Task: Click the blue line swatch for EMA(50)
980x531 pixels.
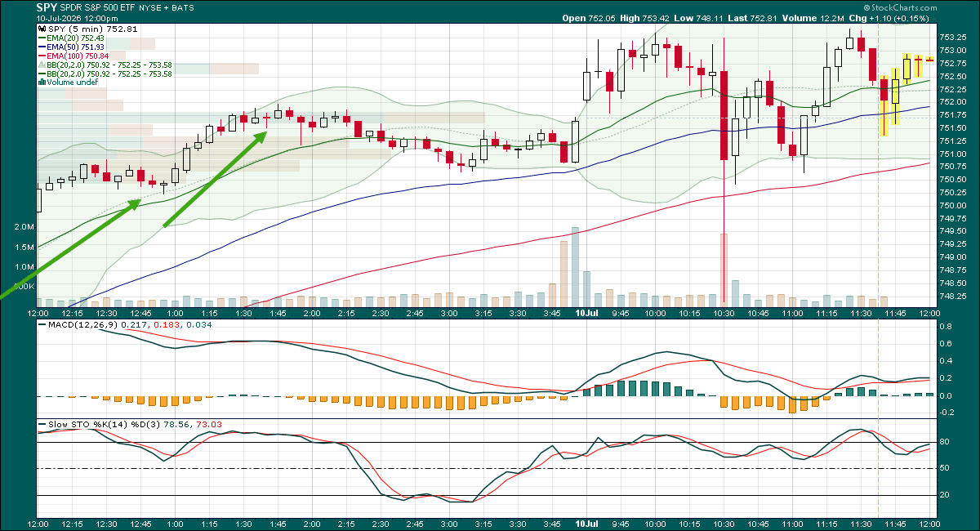Action: tap(42, 47)
